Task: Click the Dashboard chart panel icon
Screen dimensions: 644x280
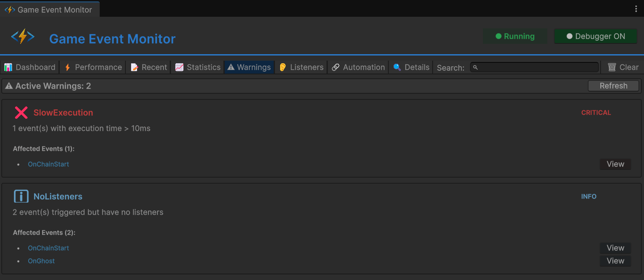Action: [x=9, y=67]
